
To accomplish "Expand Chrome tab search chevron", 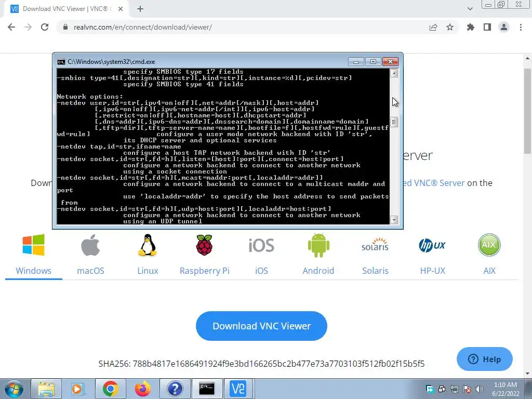I will pos(470,9).
